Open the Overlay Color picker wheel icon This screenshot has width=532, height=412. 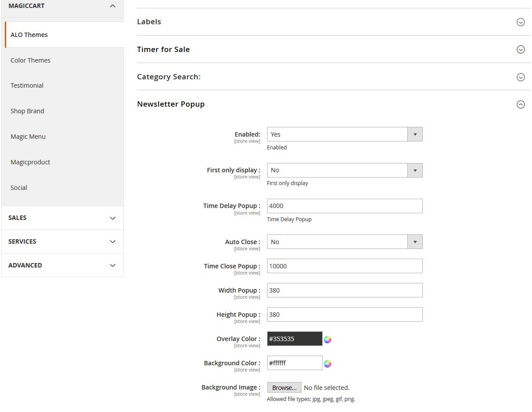click(327, 339)
